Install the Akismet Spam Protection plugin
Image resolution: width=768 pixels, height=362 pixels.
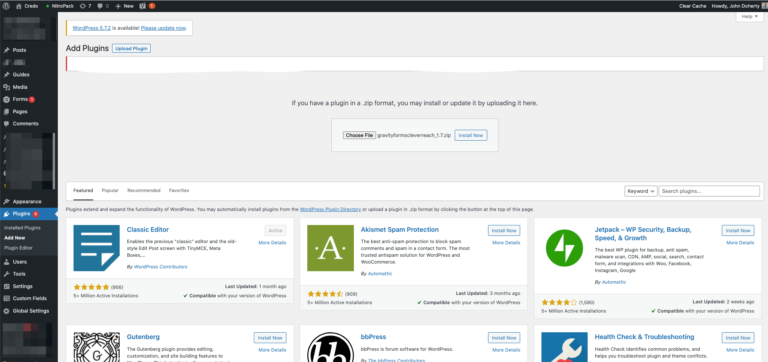click(x=504, y=230)
